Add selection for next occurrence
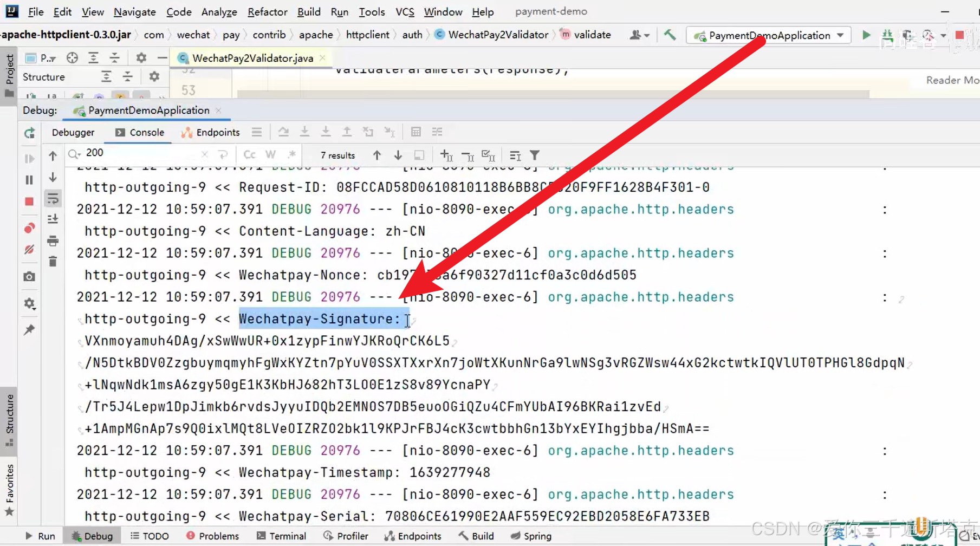Image resolution: width=980 pixels, height=546 pixels. [x=446, y=155]
